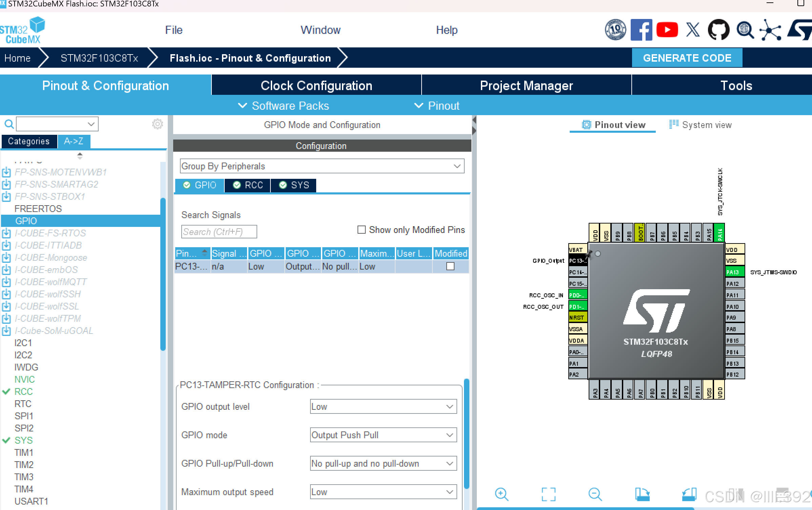The image size is (812, 510).
Task: Open NVIC in the peripheral list
Action: click(x=24, y=379)
